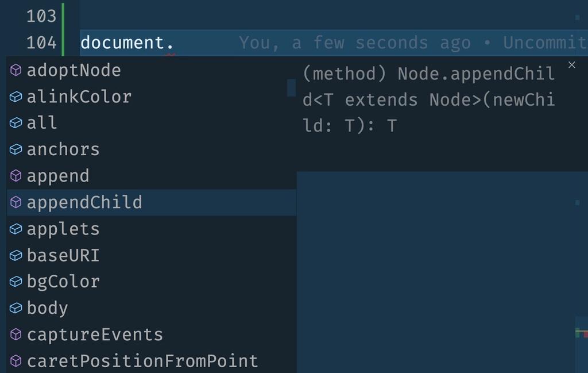Place cursor after 'document.' on line 104
Image resolution: width=588 pixels, height=373 pixels.
[x=175, y=43]
